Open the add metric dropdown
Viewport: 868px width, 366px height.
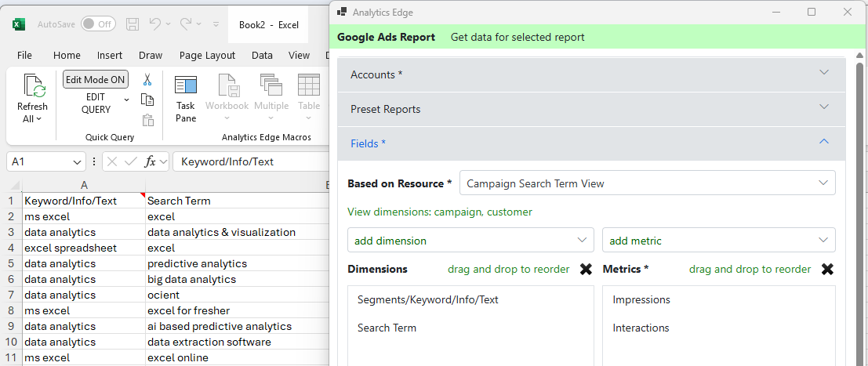[x=718, y=241]
